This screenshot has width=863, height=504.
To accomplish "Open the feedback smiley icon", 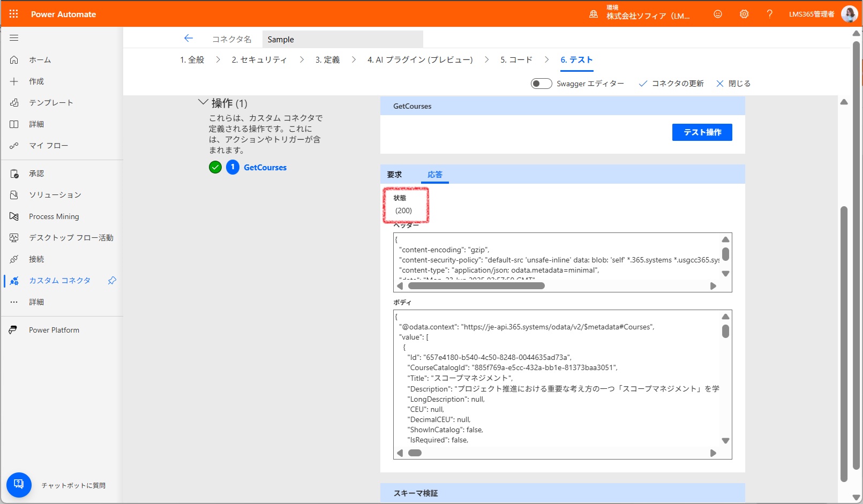I will click(x=718, y=14).
